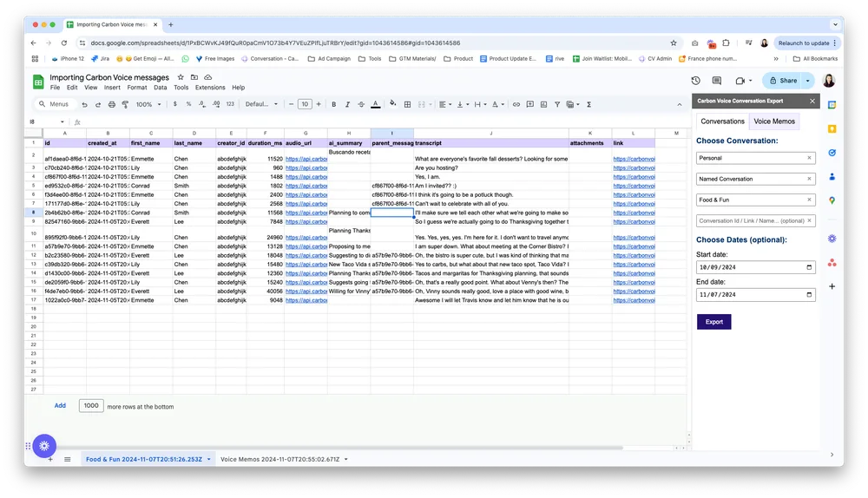This screenshot has width=868, height=498.
Task: Open the Voice Memos sheet tab menu arrow
Action: click(x=346, y=459)
